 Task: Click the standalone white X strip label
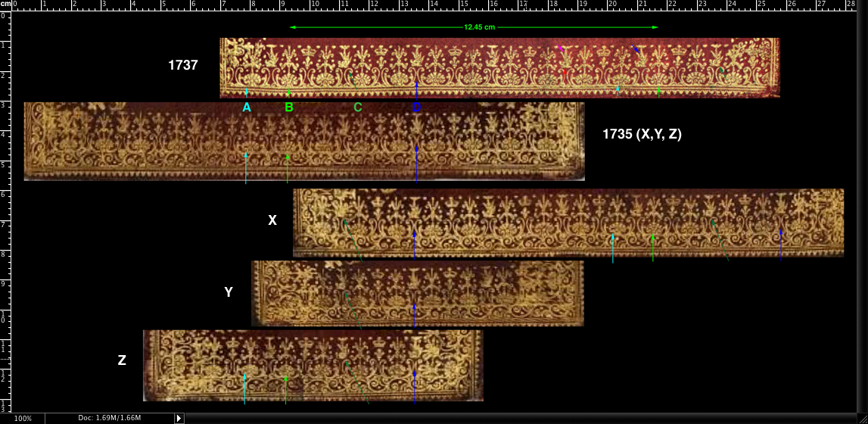pyautogui.click(x=272, y=220)
